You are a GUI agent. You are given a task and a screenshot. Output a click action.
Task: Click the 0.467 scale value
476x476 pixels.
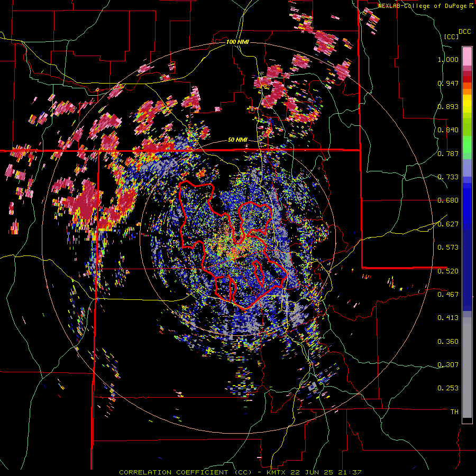(448, 295)
